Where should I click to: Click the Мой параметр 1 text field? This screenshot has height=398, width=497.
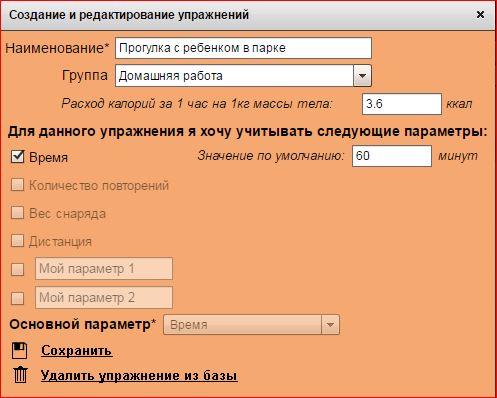click(104, 268)
